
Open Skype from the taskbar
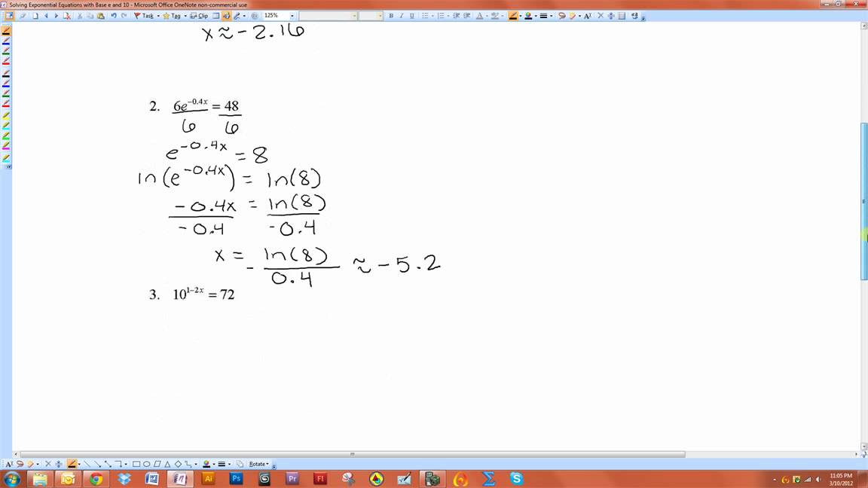pyautogui.click(x=516, y=479)
